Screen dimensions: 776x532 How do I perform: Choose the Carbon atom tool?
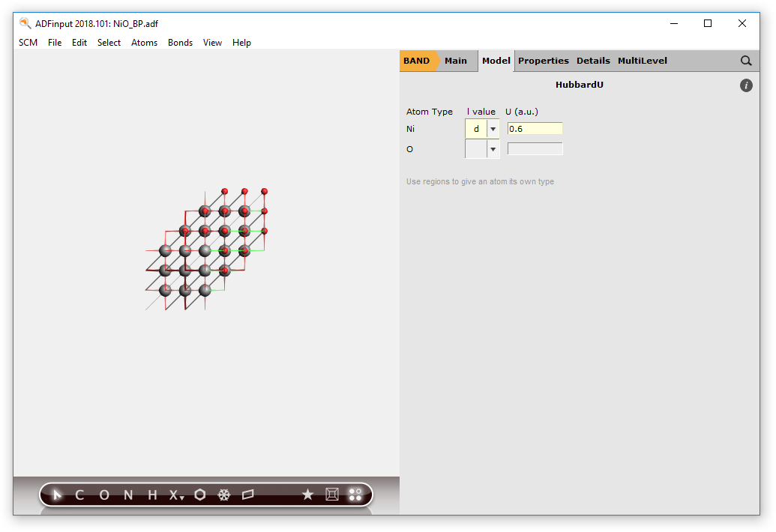tap(79, 495)
